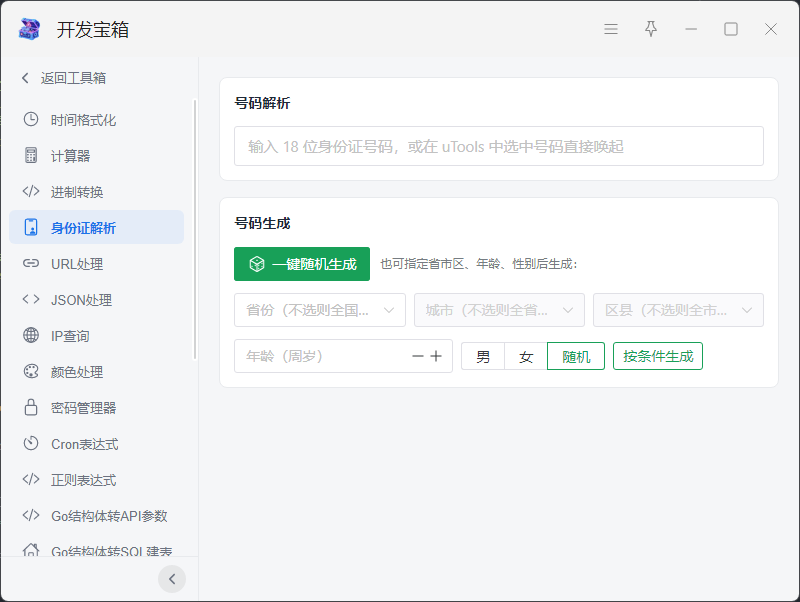
Task: Open the 计算器 tool
Action: coord(96,156)
